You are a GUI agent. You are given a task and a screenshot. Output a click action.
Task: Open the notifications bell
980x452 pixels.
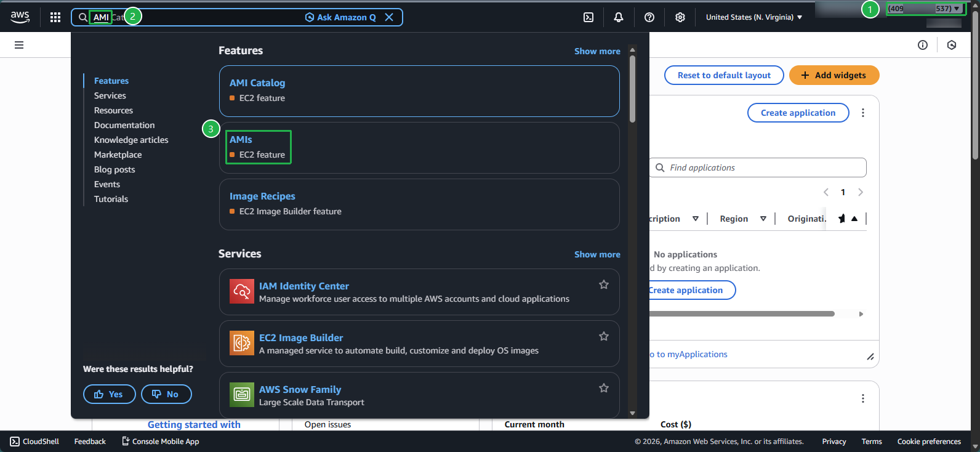619,17
